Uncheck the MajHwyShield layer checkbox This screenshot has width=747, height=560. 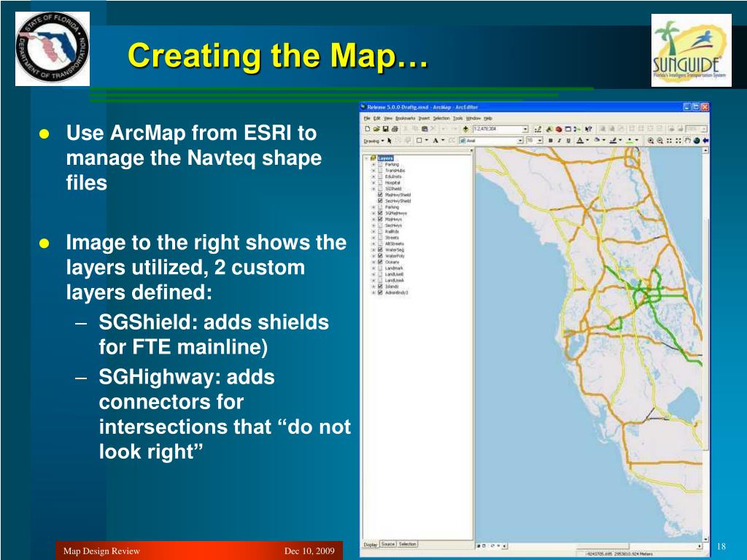pyautogui.click(x=380, y=195)
